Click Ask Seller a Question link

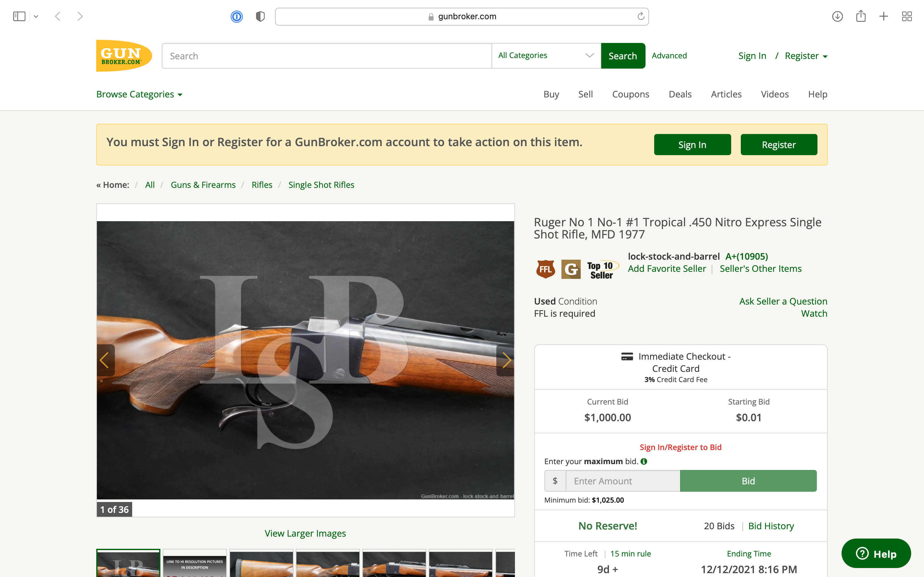(783, 301)
